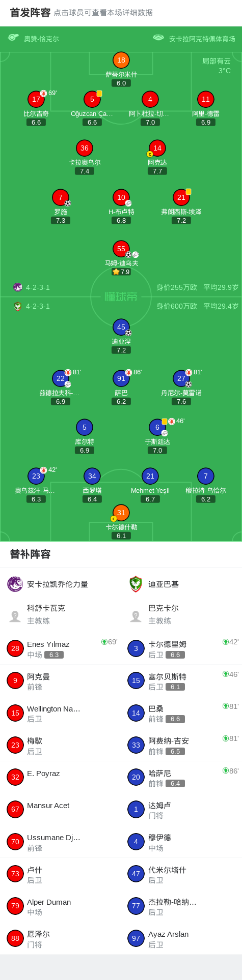Select substitute Alper Duman row

pos(61,906)
